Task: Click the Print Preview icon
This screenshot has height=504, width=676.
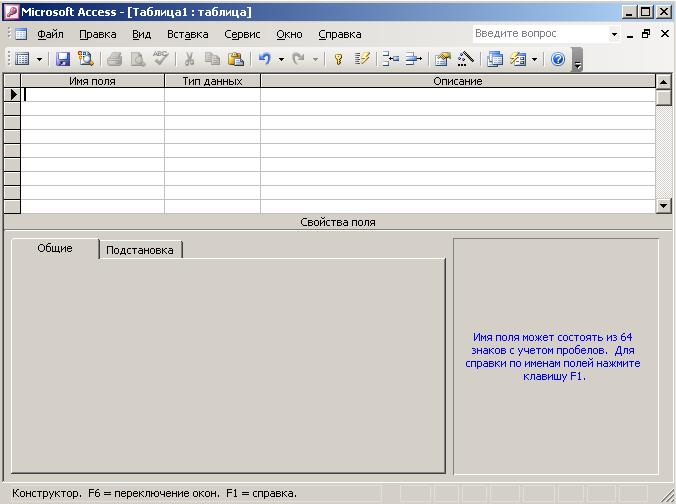Action: pos(137,59)
